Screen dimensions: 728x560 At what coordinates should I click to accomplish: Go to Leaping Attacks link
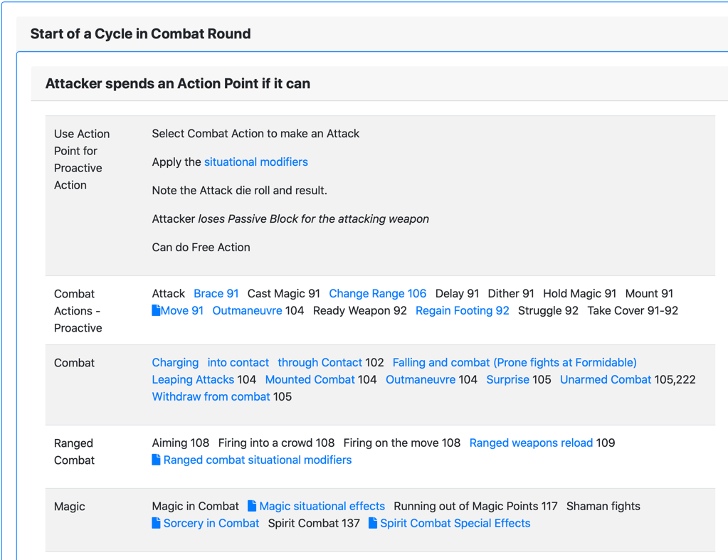pos(193,379)
